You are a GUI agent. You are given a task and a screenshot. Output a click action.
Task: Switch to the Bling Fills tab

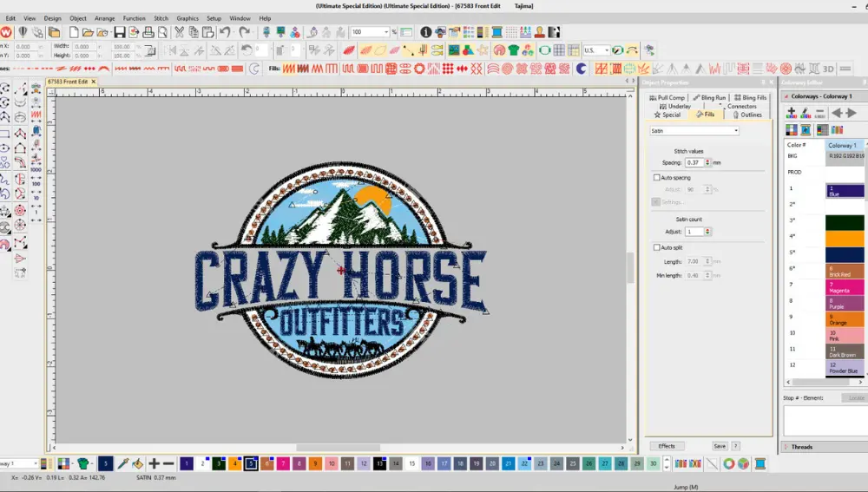pos(751,97)
